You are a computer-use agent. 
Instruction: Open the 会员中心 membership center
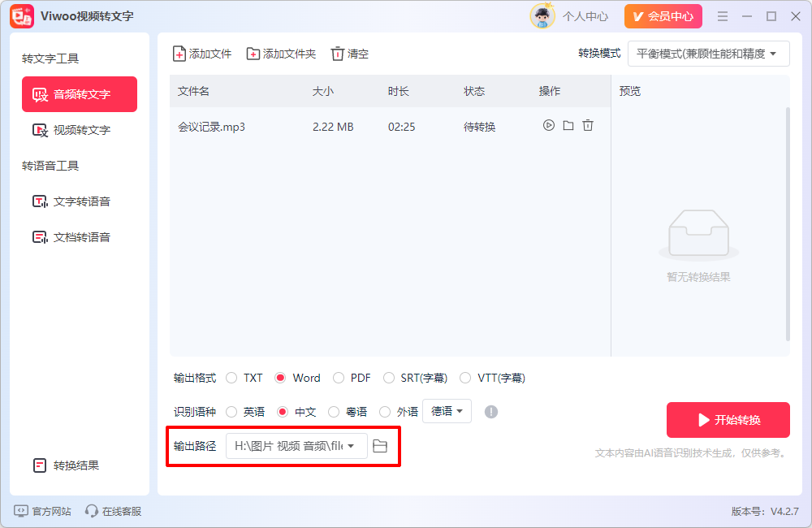click(x=663, y=16)
